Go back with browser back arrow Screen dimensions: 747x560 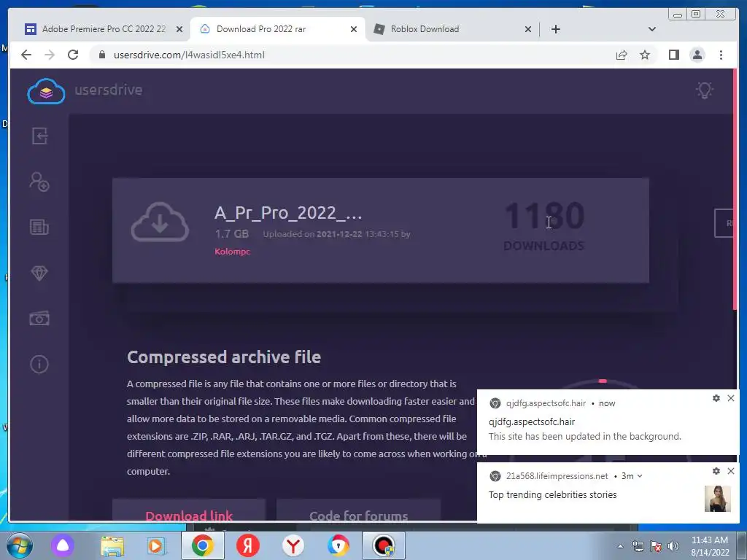tap(26, 55)
